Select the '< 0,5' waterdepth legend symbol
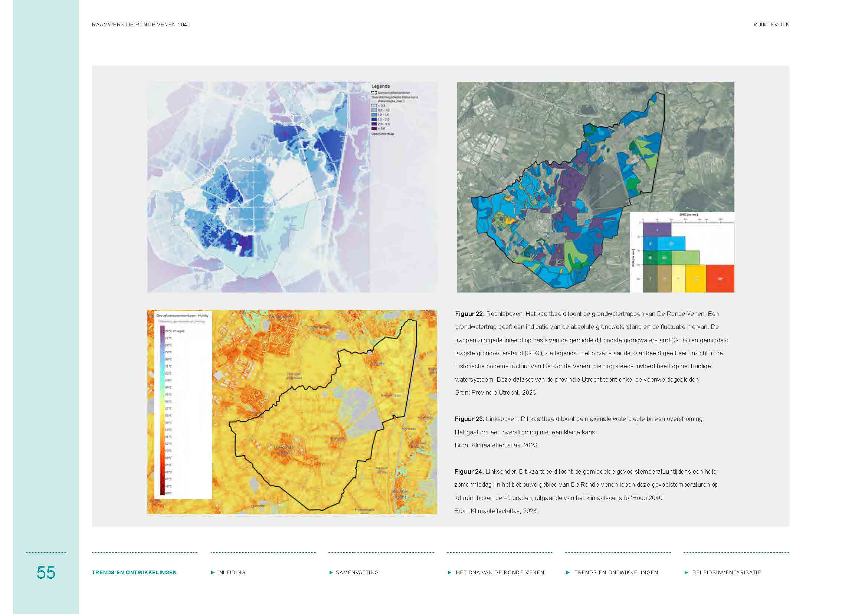Screen dimensions: 868x614 [374, 105]
